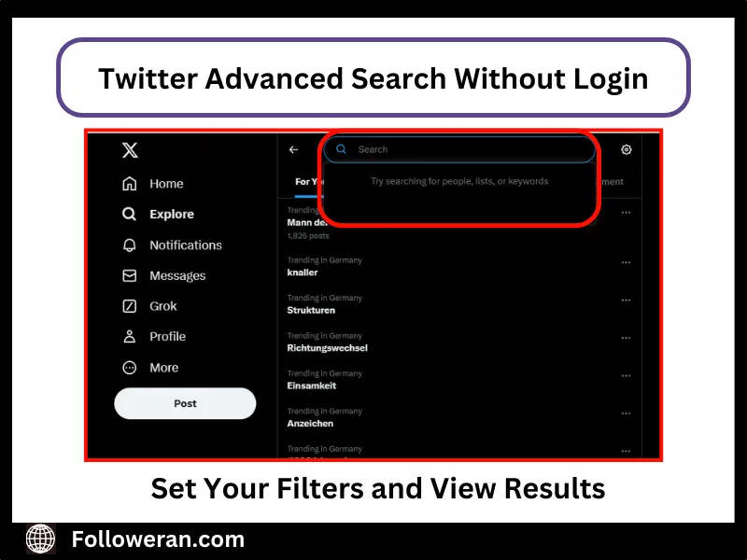Screen dimensions: 747x560
Task: Go back using the left arrow
Action: pyautogui.click(x=293, y=149)
